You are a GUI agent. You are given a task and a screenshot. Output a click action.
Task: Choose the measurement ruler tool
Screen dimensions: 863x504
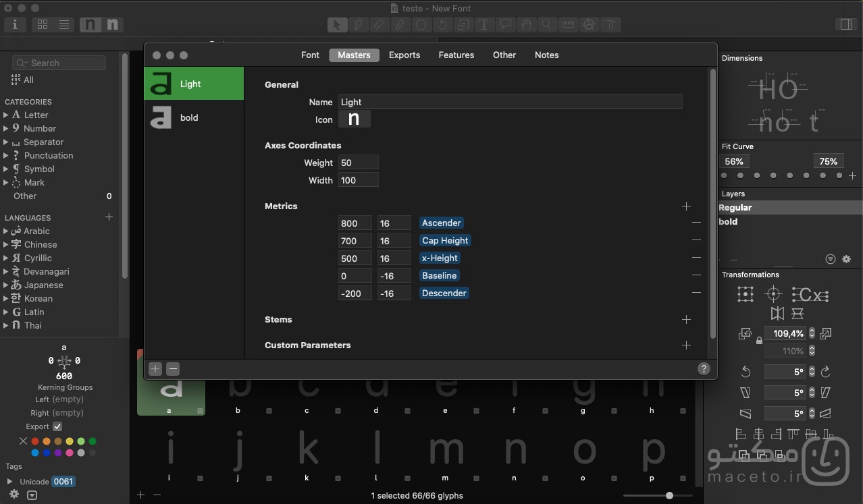(x=568, y=25)
